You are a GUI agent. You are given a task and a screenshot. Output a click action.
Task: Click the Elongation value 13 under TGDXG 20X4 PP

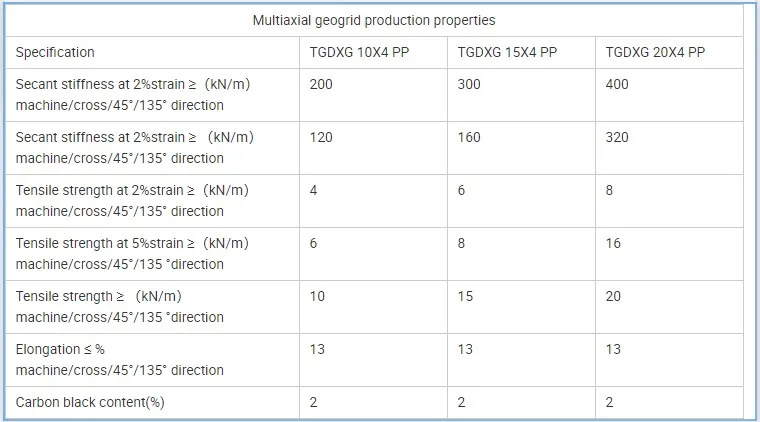coord(614,349)
